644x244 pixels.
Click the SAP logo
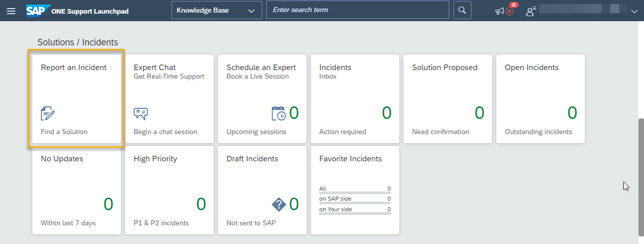[38, 11]
